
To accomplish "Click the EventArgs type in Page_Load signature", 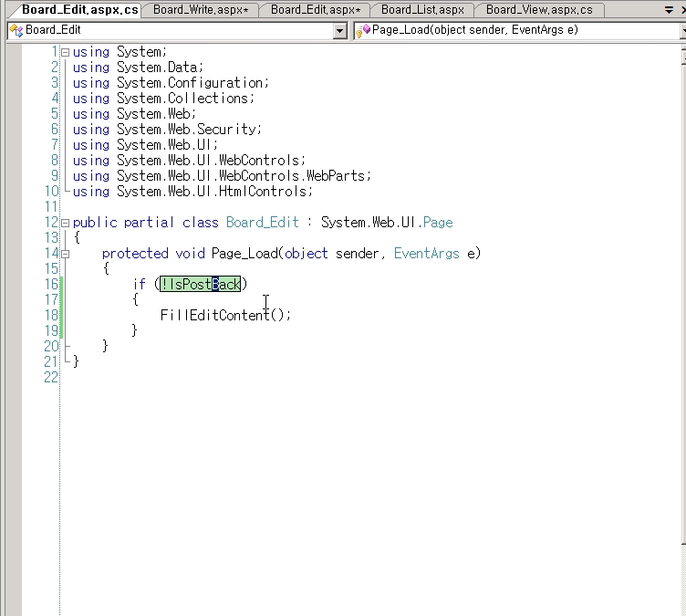I will (x=427, y=254).
